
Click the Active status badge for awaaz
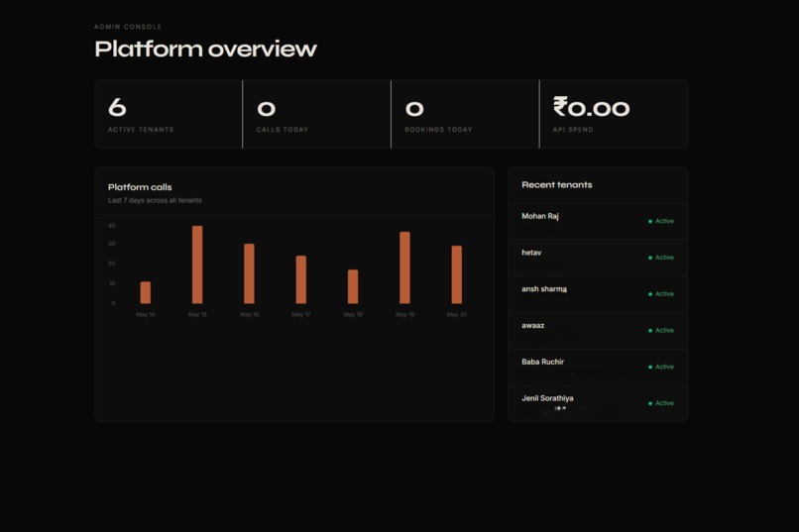(661, 331)
